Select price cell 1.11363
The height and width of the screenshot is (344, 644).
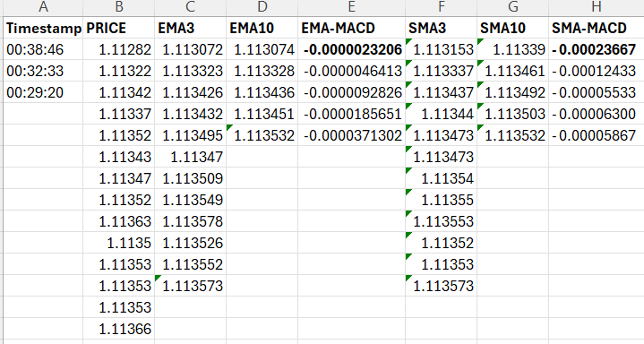click(x=119, y=221)
